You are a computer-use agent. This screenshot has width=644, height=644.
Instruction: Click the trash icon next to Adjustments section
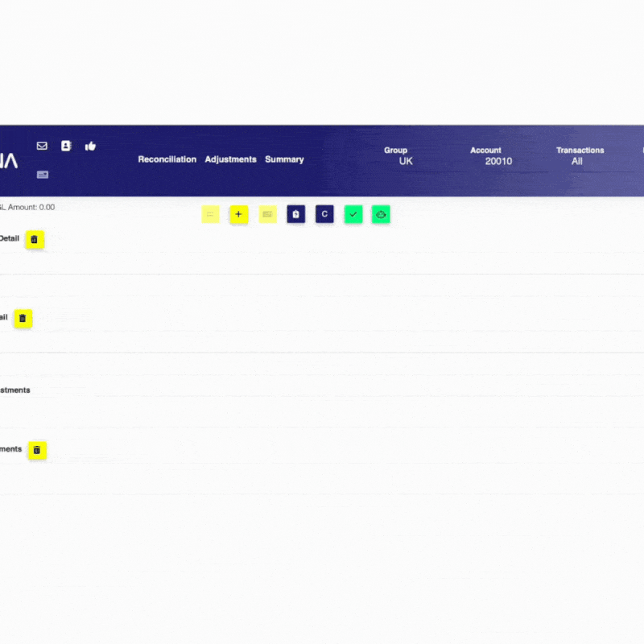(x=37, y=450)
